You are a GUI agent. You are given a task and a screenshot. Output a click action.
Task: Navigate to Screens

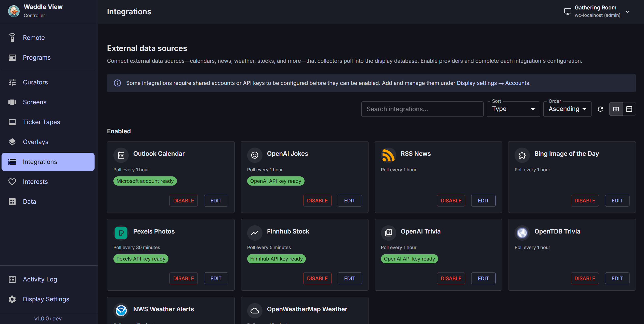click(x=48, y=102)
